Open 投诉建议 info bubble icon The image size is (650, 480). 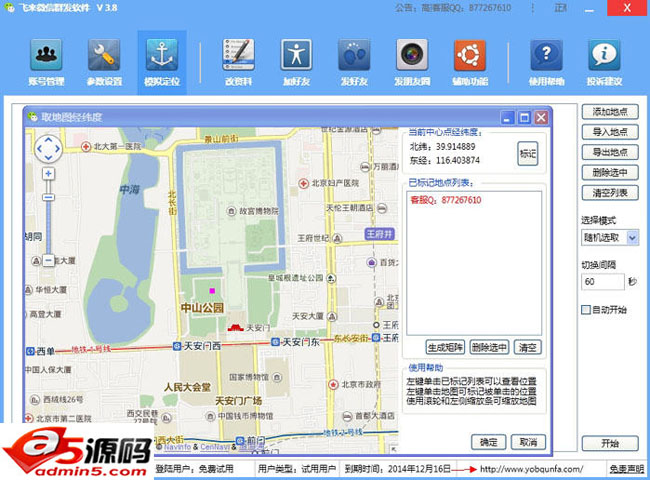pos(604,55)
